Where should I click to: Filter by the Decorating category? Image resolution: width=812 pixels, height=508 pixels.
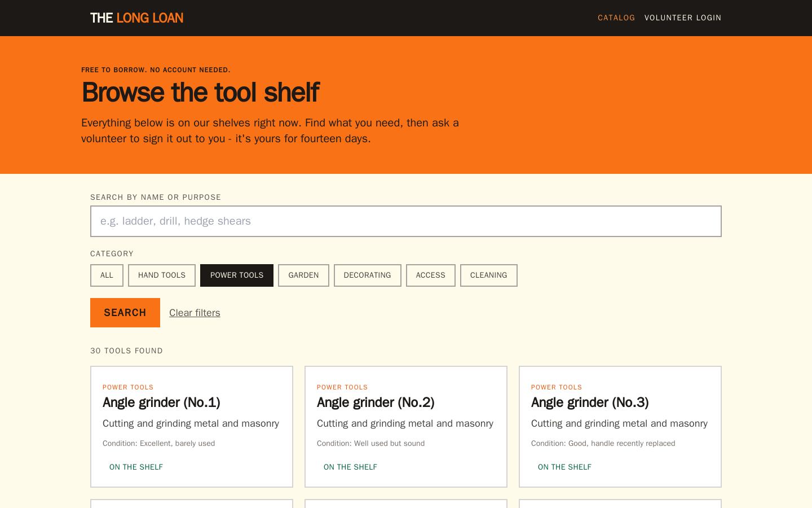coord(368,275)
